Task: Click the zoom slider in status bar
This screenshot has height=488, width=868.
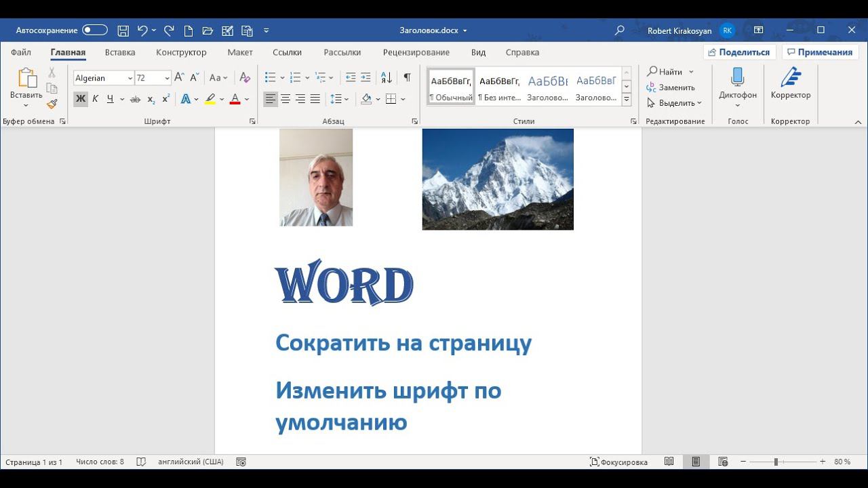Action: [776, 462]
